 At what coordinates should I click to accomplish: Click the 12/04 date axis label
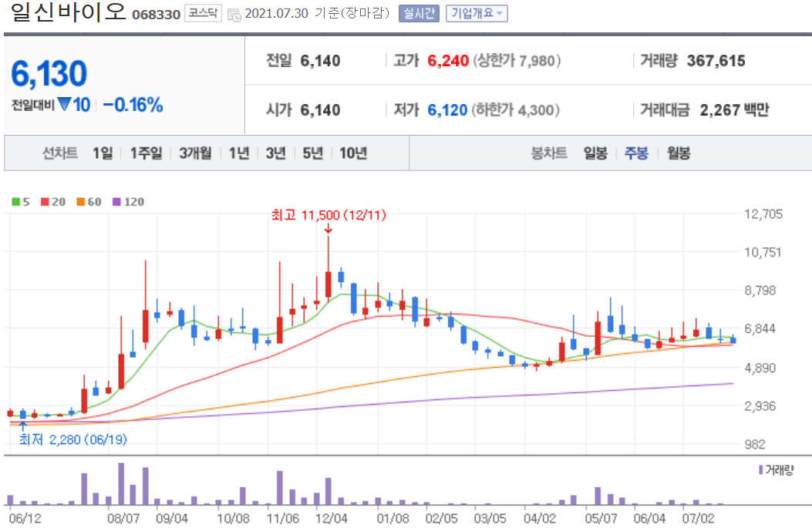point(332,518)
